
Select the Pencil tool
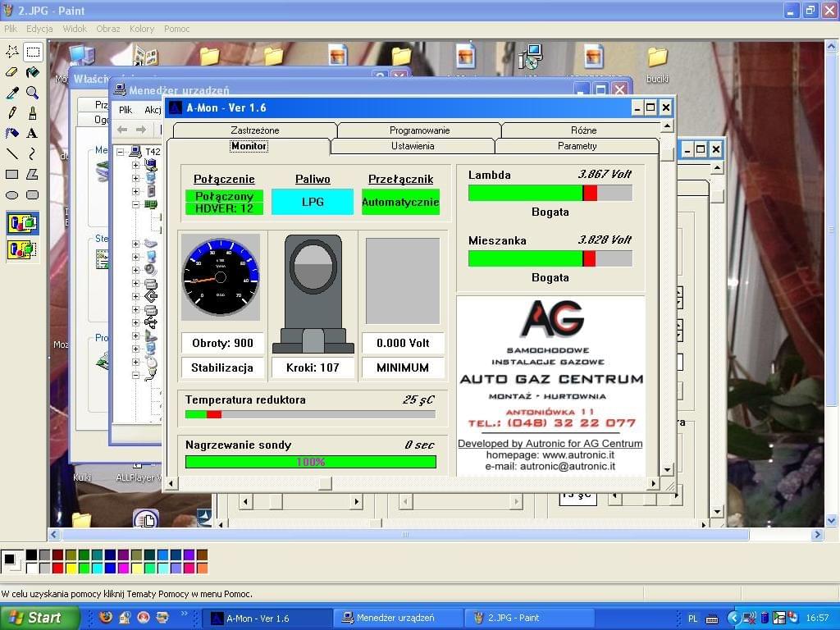12,113
